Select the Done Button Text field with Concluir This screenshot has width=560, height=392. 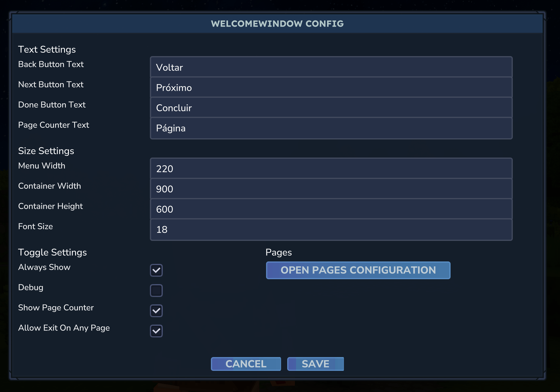pyautogui.click(x=331, y=108)
